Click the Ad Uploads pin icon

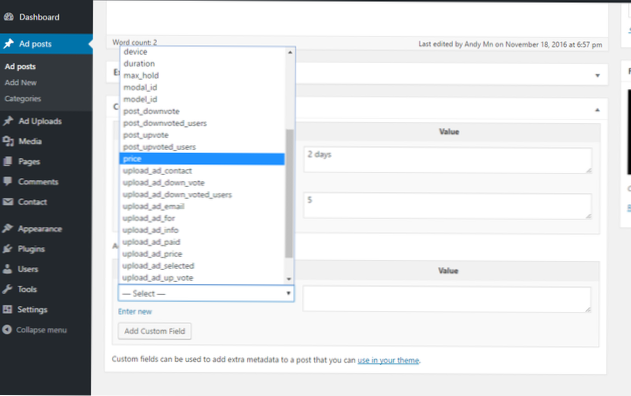8,121
